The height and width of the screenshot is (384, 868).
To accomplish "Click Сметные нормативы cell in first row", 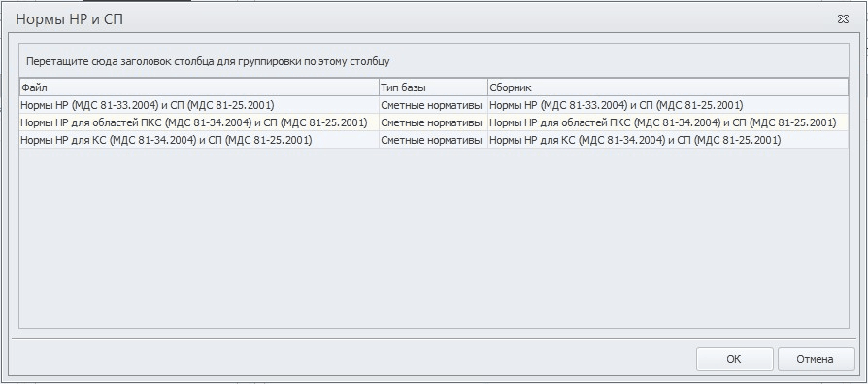I will click(x=433, y=105).
